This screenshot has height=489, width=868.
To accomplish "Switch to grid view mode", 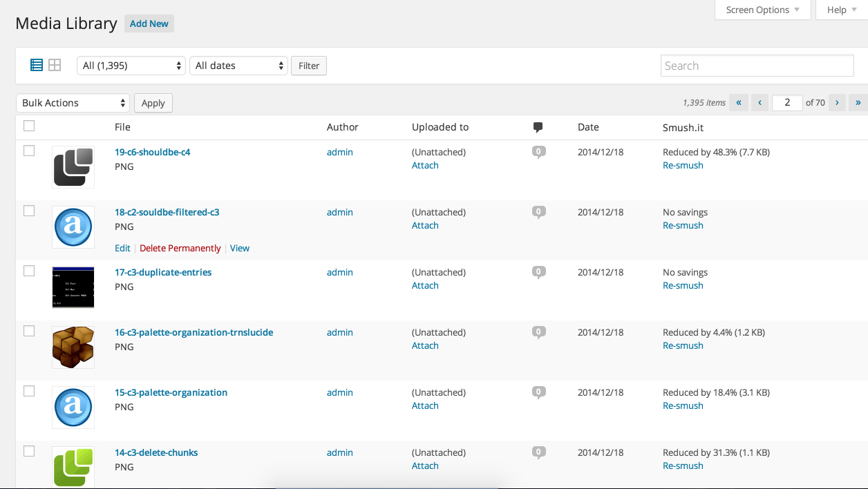I will pos(55,65).
